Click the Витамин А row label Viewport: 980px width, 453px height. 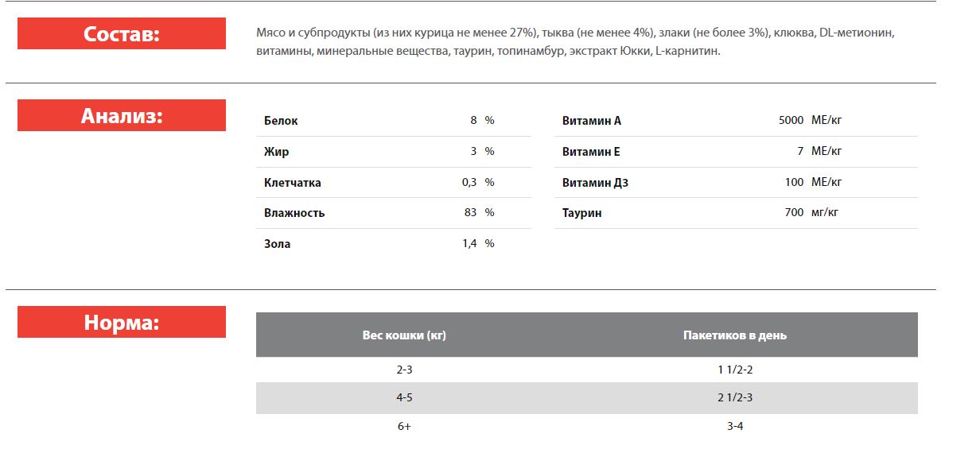pos(591,121)
